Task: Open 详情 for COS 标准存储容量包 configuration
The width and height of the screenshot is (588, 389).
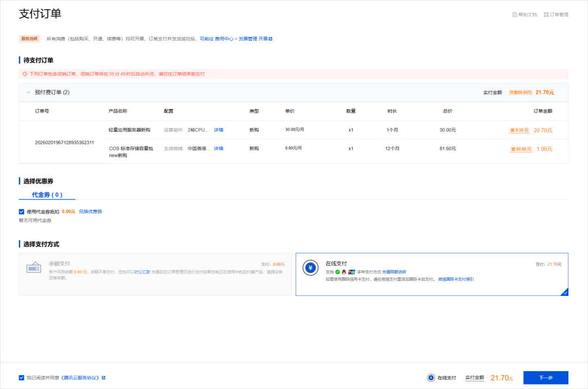Action: pos(218,148)
